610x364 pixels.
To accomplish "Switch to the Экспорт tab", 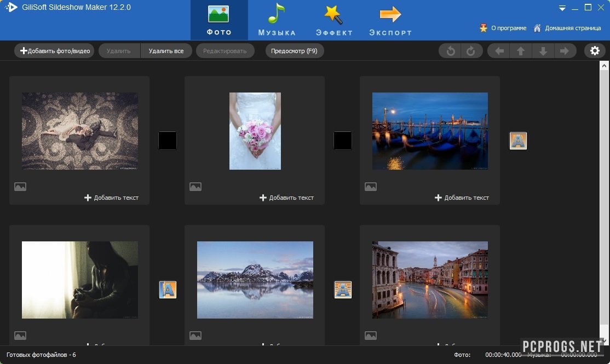I will click(390, 20).
